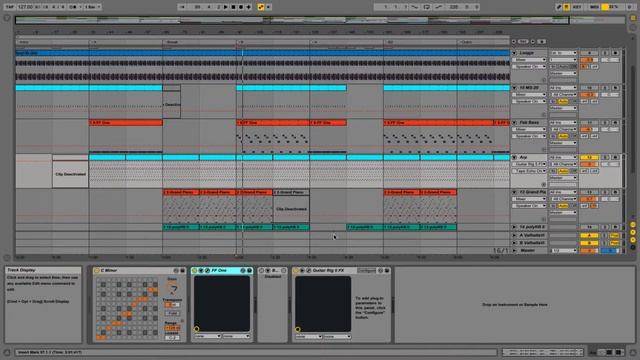Unfold the Master track
This screenshot has height=360, width=640.
point(514,250)
